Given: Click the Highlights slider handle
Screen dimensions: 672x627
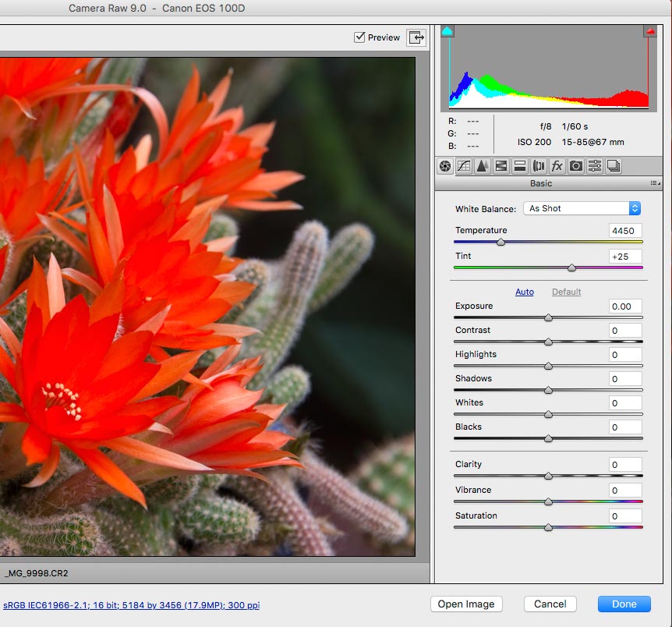Looking at the screenshot, I should pos(548,367).
